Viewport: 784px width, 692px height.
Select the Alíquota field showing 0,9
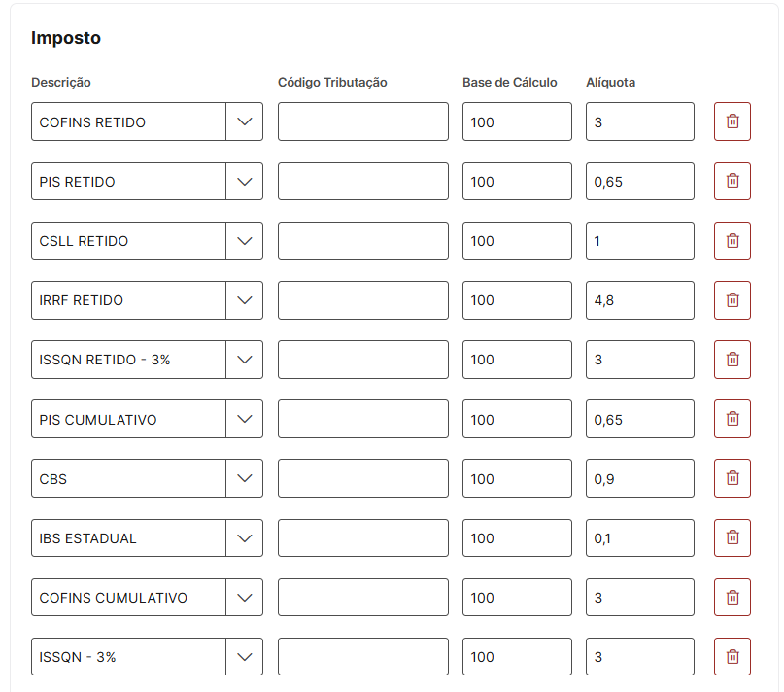coord(639,478)
